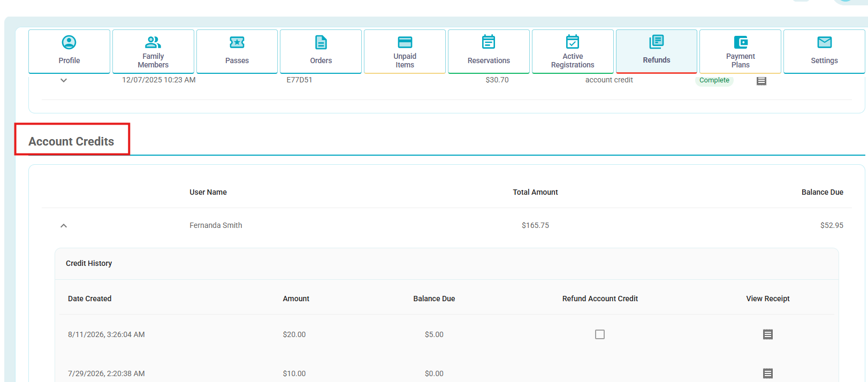Image resolution: width=868 pixels, height=382 pixels.
Task: View the Unpaid Items tab
Action: tap(405, 51)
